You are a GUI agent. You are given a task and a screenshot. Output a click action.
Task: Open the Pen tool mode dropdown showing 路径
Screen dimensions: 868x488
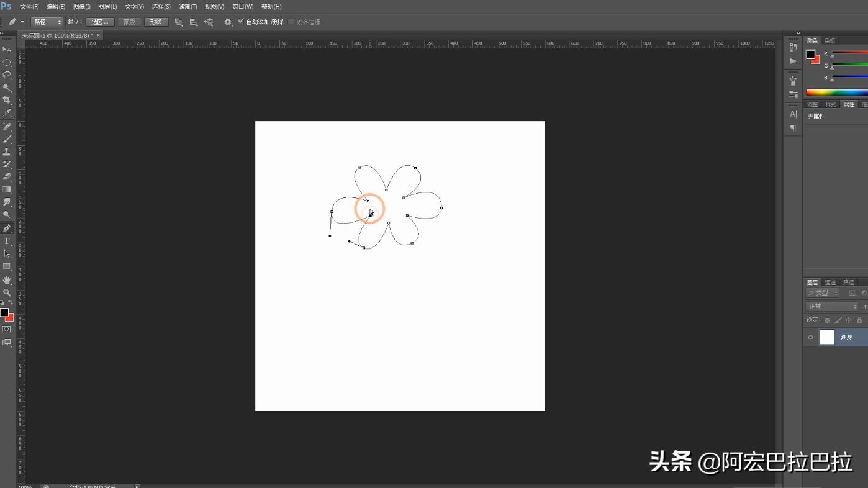[47, 21]
